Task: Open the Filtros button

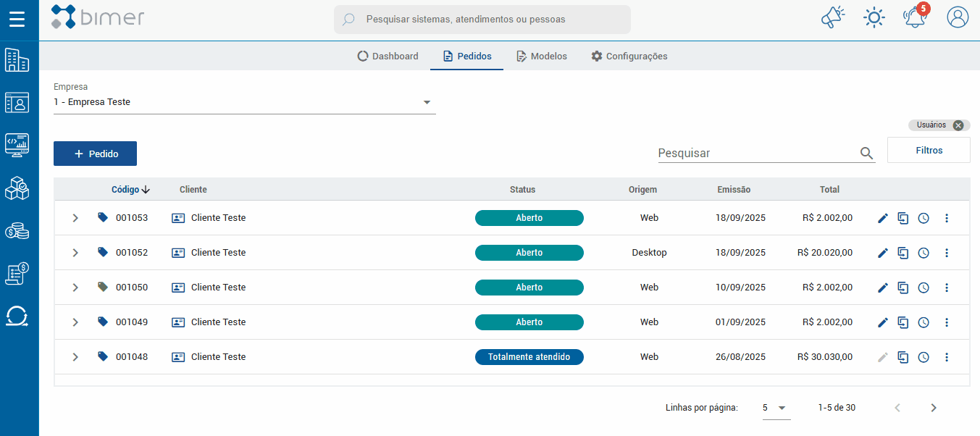Action: pyautogui.click(x=929, y=151)
